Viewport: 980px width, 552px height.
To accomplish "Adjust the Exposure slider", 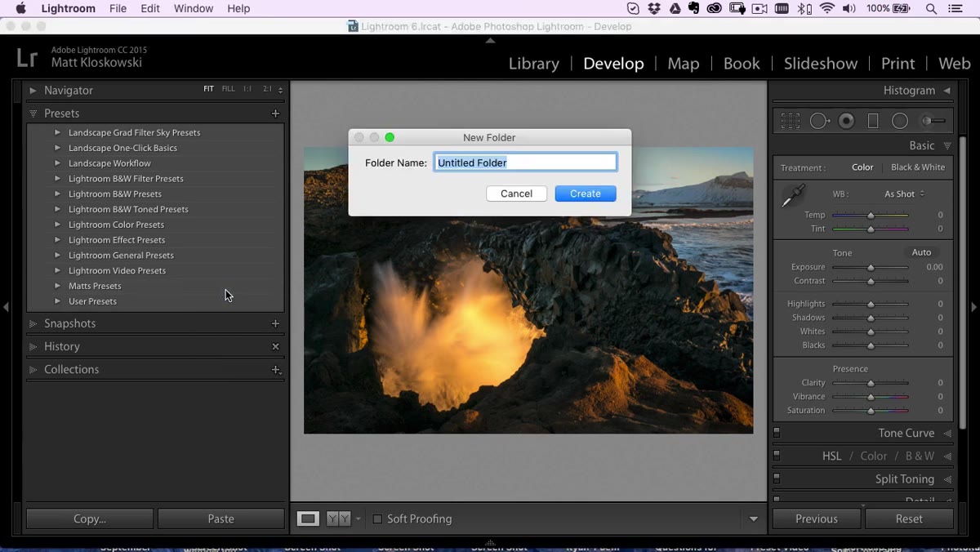I will 871,267.
